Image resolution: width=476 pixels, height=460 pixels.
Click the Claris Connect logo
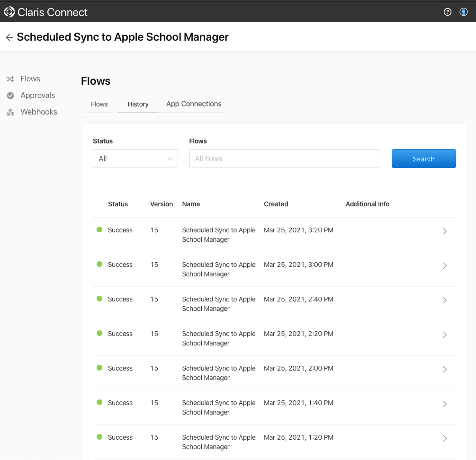[9, 11]
